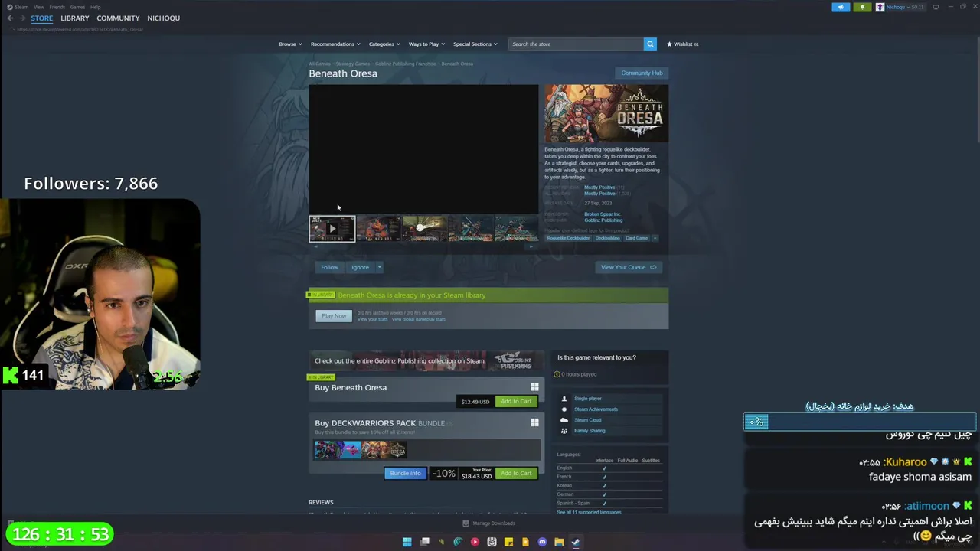Expand the Browse dropdown

290,44
